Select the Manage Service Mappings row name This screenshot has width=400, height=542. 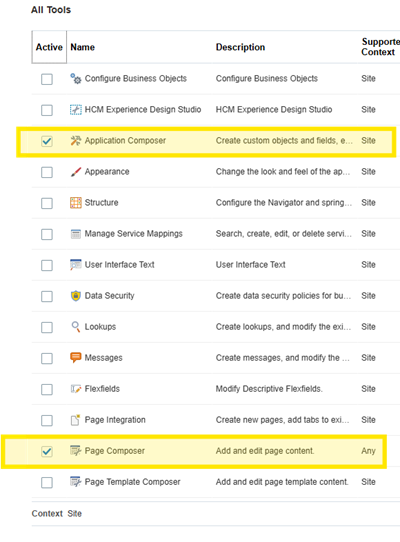(133, 234)
